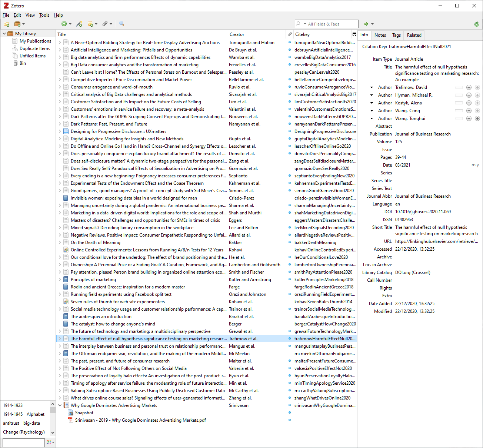Open the column picker icon
483x448 pixels.
pos(354,34)
